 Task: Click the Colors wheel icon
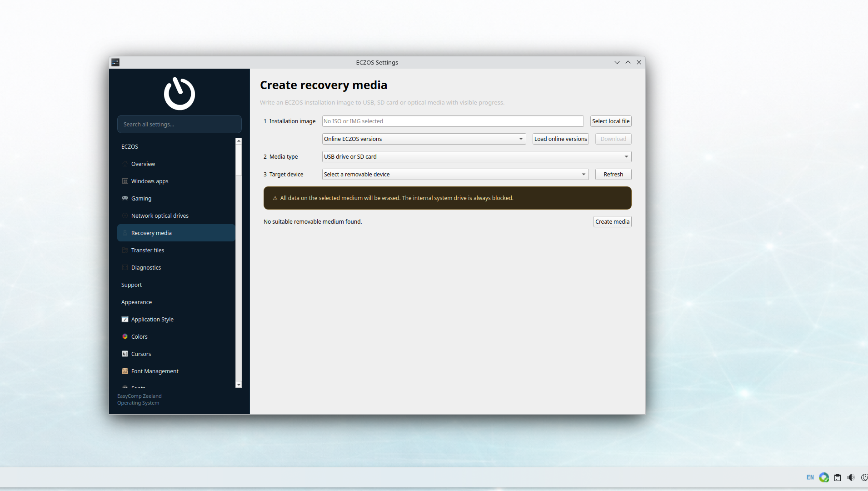125,336
